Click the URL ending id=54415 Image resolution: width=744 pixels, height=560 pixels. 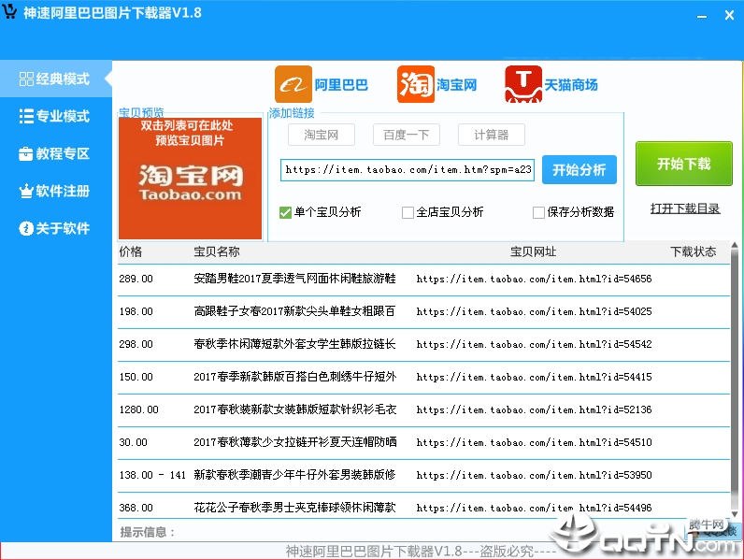(x=535, y=378)
